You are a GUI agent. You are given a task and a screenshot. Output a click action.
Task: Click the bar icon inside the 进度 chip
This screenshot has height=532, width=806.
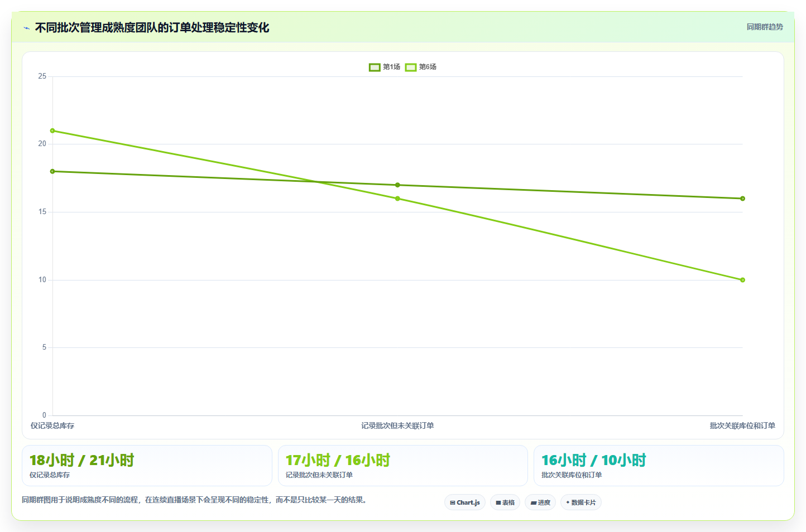pyautogui.click(x=533, y=503)
